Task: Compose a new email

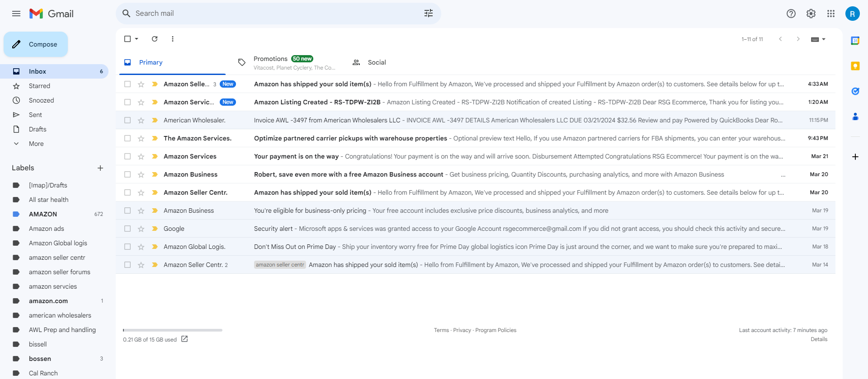Action: pyautogui.click(x=36, y=44)
